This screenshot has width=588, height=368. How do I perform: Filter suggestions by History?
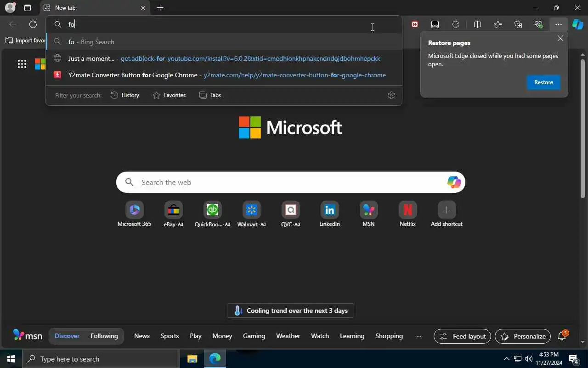click(125, 95)
